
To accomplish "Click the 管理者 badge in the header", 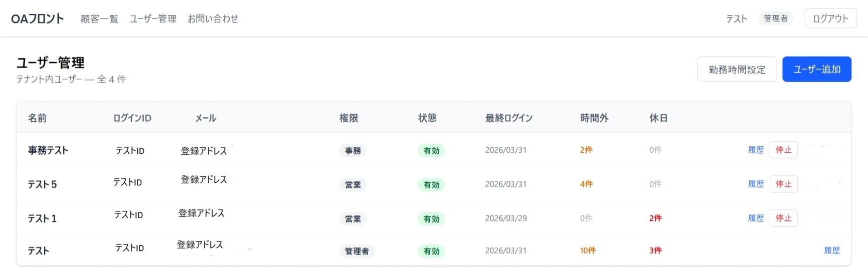I will 775,19.
